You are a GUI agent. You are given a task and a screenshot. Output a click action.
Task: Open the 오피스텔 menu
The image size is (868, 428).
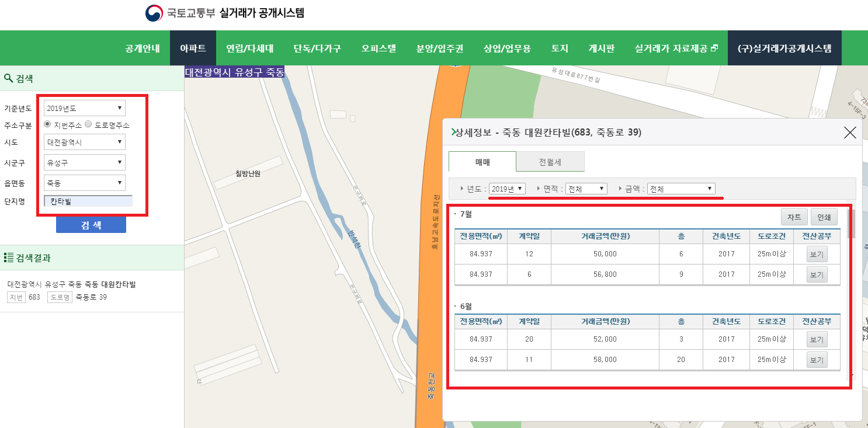point(379,48)
